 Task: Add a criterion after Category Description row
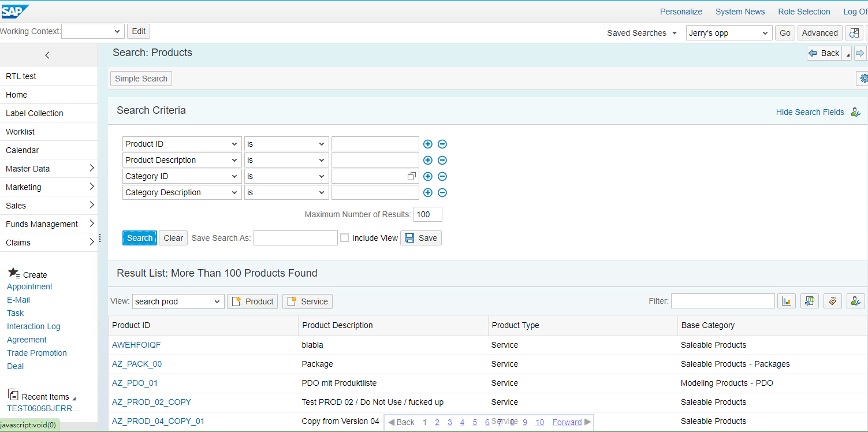[428, 193]
